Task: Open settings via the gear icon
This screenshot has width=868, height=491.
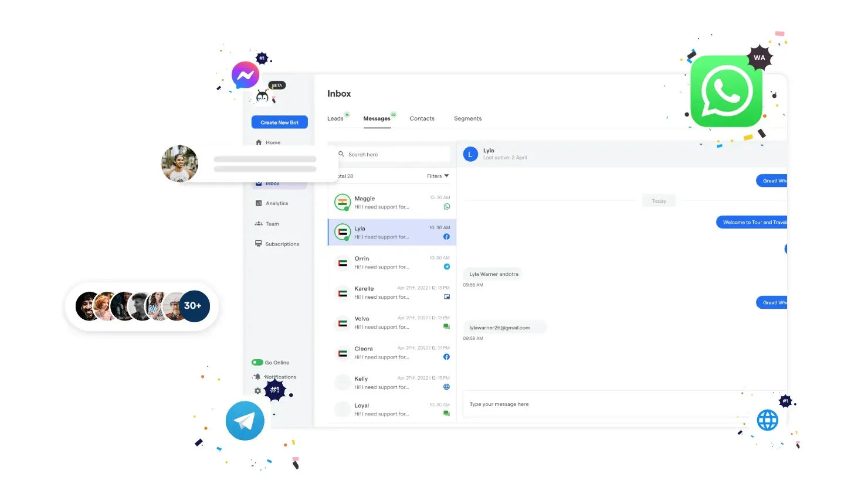Action: [257, 391]
